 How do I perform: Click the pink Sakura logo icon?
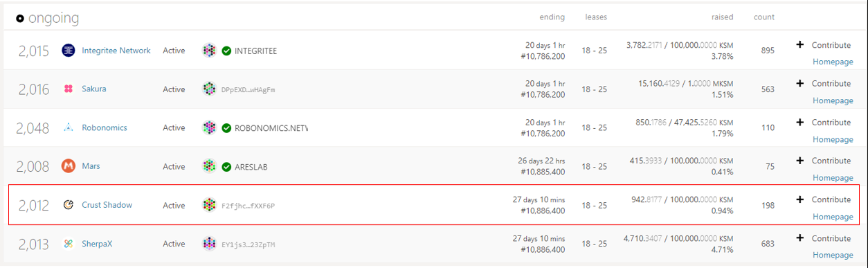point(69,89)
